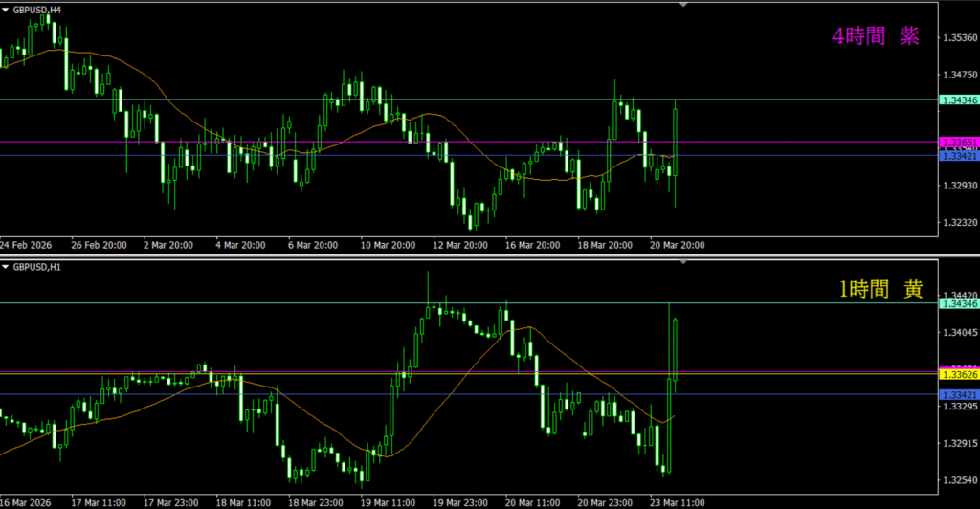Select the magenta price tag on H4 chart
Screen dimensions: 980x509
958,142
